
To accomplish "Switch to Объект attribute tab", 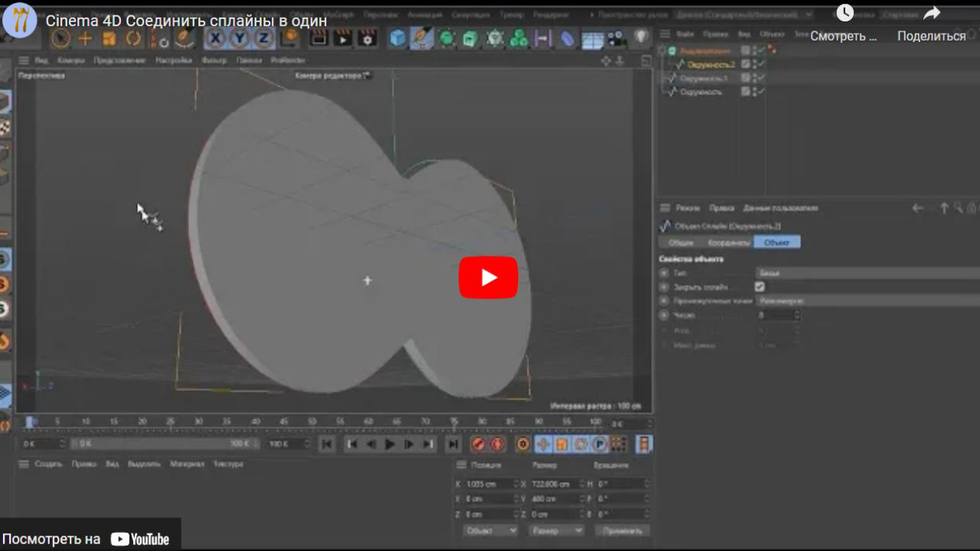I will click(x=777, y=243).
